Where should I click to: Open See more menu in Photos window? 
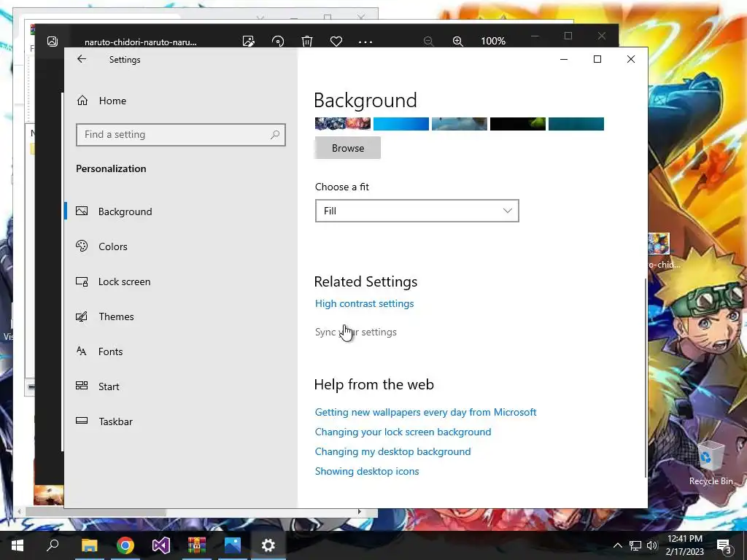(x=365, y=42)
